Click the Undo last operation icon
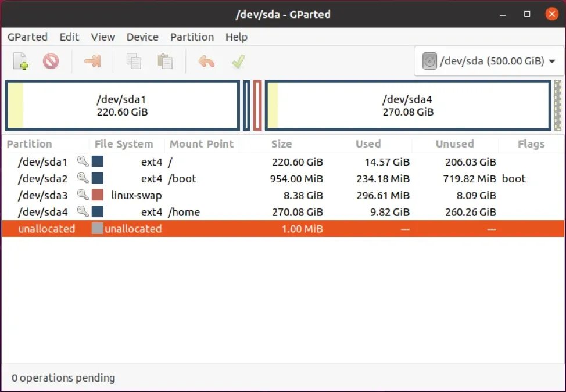The height and width of the screenshot is (392, 566). 206,62
